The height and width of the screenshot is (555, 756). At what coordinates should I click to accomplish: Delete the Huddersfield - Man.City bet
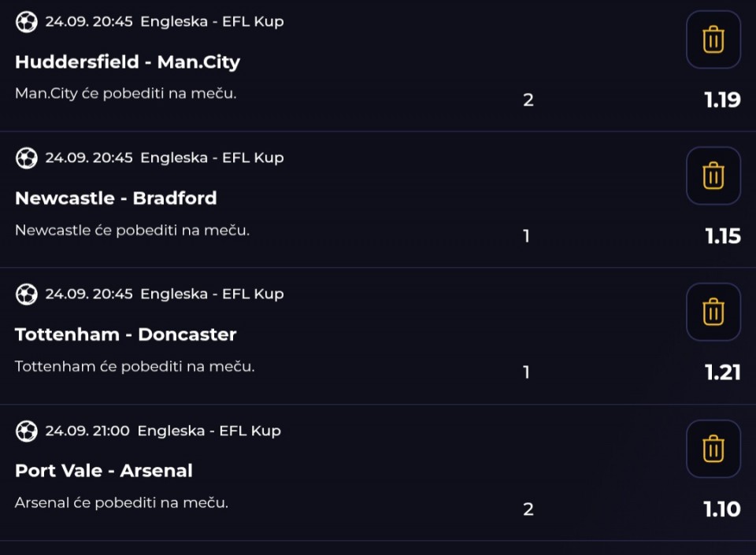click(713, 39)
